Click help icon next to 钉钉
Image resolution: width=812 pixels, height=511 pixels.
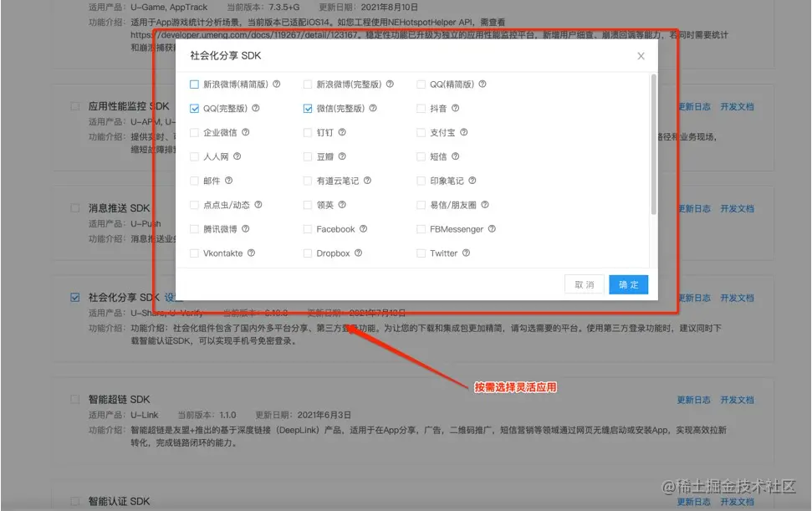click(342, 132)
